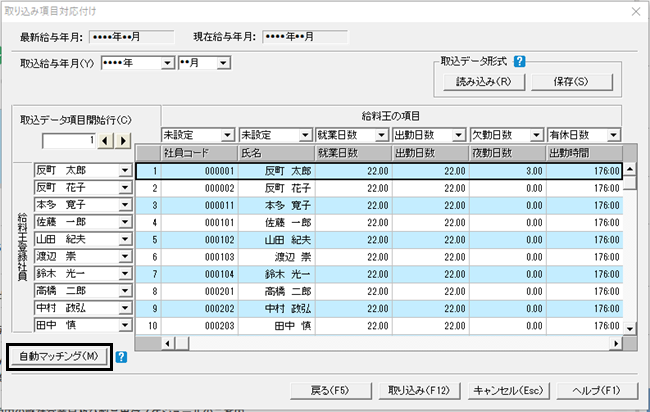Open employee dropdown showing 反町 太郎
The height and width of the screenshot is (412, 650).
[125, 170]
